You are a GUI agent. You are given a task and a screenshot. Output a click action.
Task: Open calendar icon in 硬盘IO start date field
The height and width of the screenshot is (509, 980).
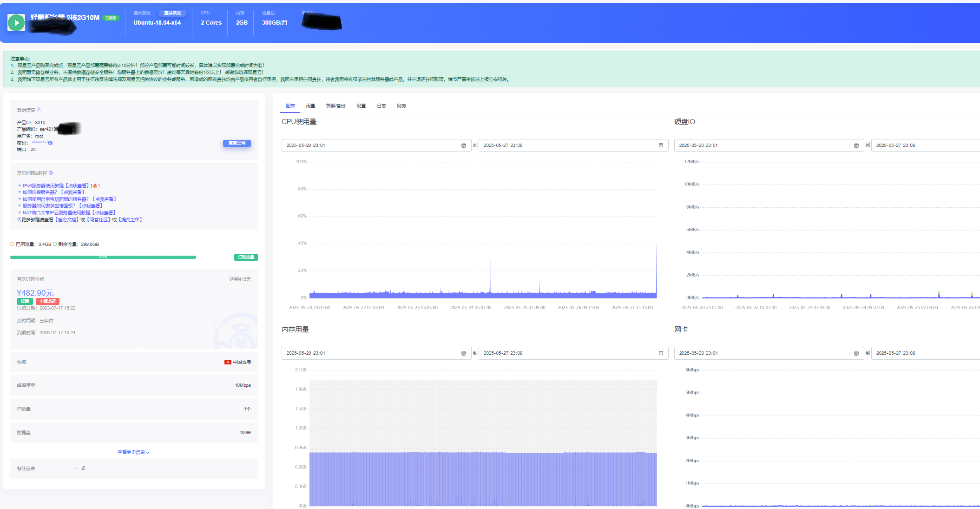pyautogui.click(x=856, y=145)
